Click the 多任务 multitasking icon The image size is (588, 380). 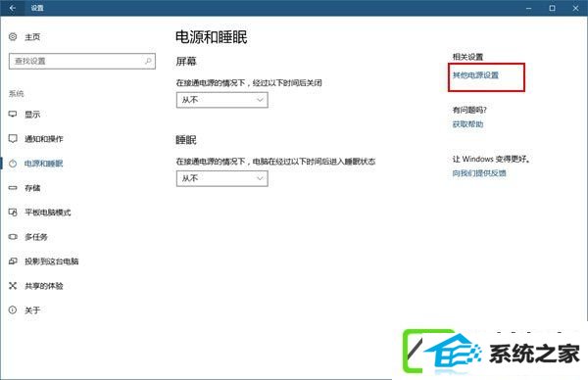pyautogui.click(x=13, y=237)
